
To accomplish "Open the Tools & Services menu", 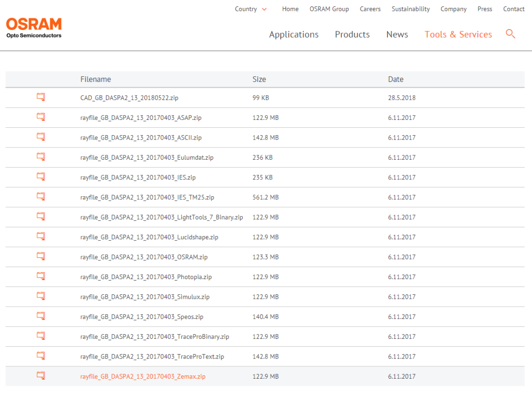I will pos(458,35).
